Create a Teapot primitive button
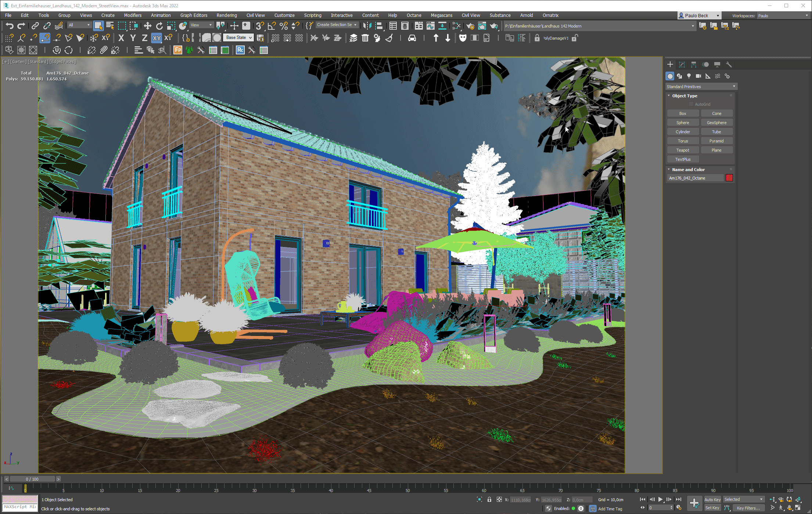812x514 pixels. (x=683, y=150)
